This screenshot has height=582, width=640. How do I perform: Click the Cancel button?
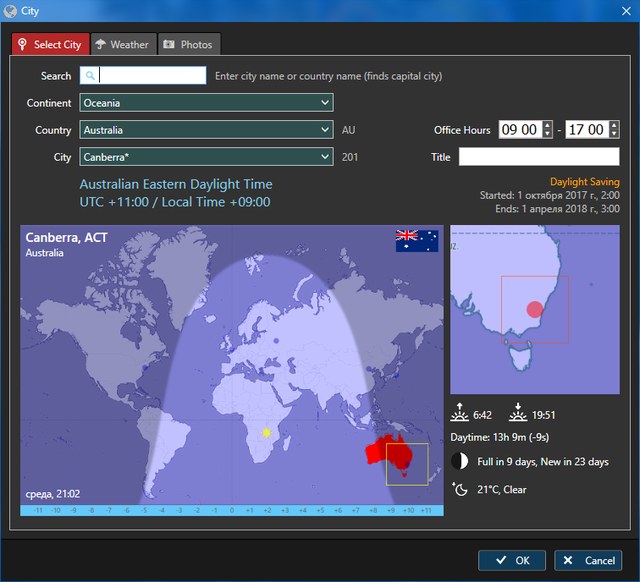(x=588, y=560)
